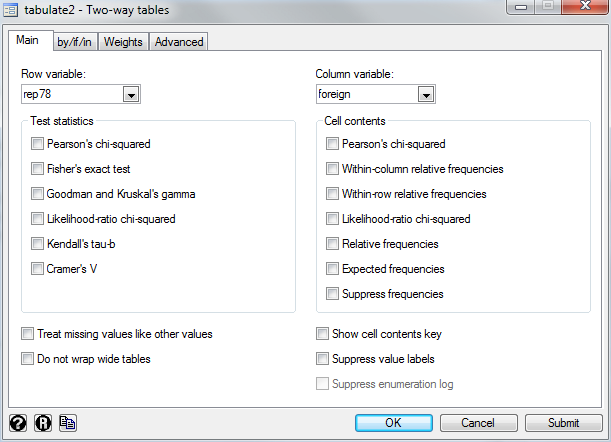Enable Treat missing values like other values
611x442 pixels.
(x=27, y=334)
